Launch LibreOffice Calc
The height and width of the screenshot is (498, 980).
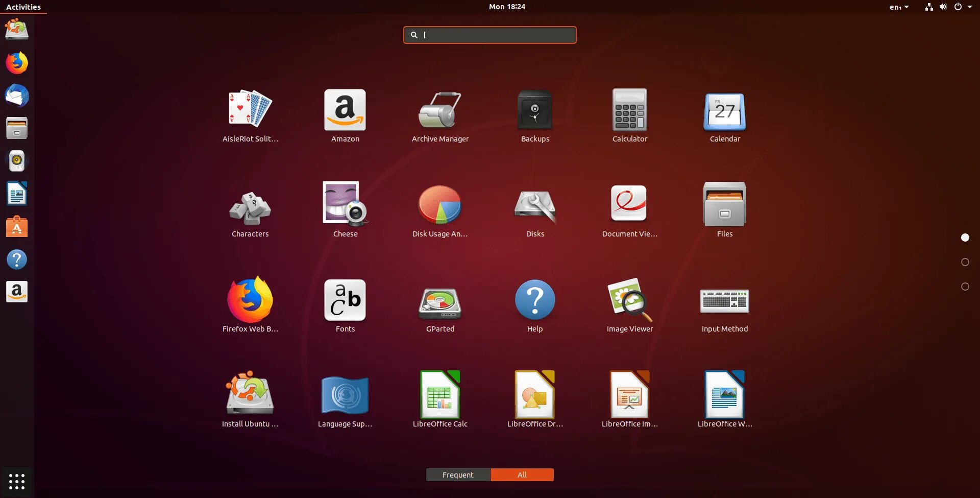click(440, 401)
